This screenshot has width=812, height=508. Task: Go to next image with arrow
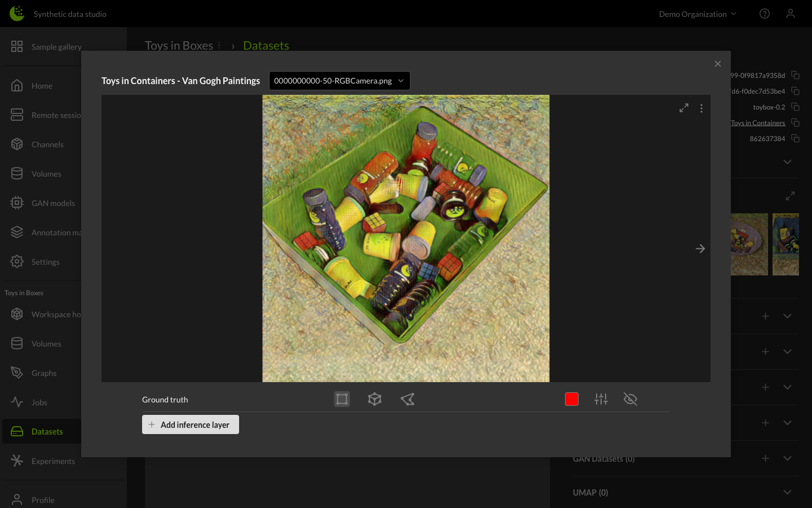(700, 249)
